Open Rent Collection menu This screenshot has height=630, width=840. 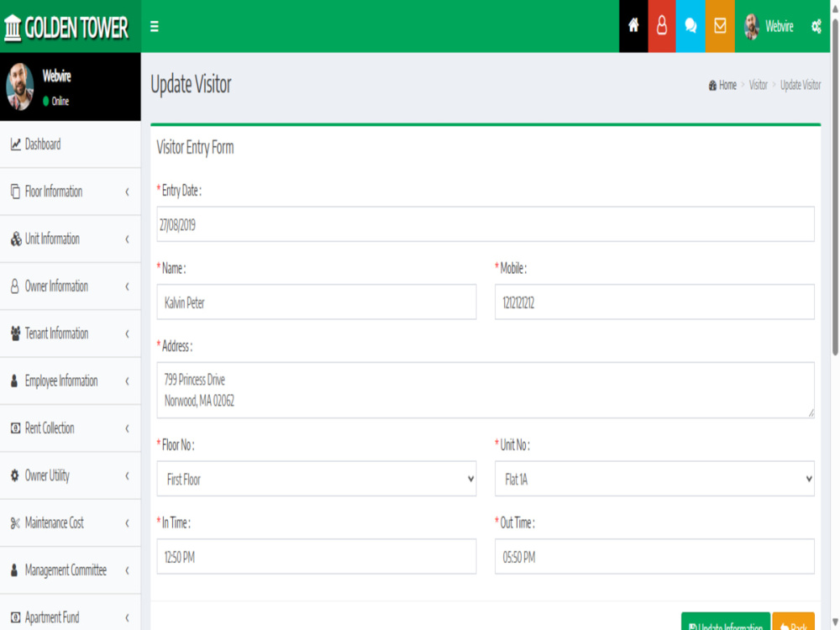coord(71,428)
